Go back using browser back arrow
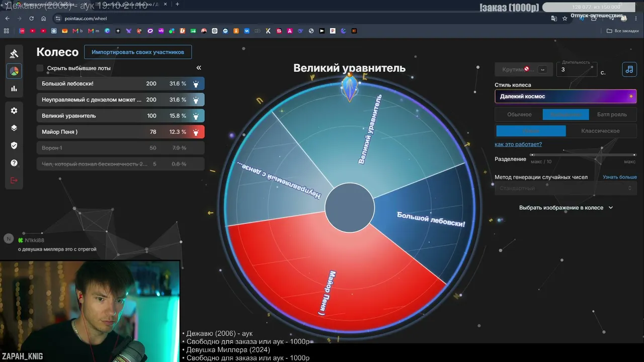Viewport: 644px width, 362px height. (7, 18)
